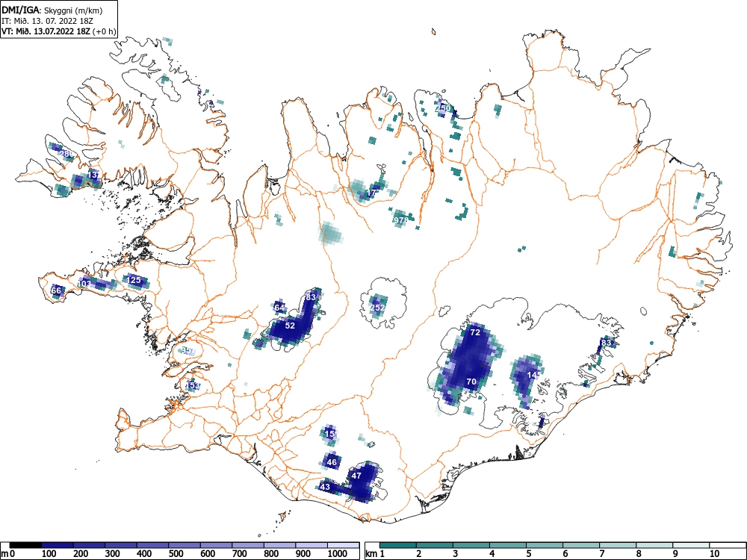The image size is (747, 560).
Task: Click the 83 label just above the 52 patch
Action: 311,297
